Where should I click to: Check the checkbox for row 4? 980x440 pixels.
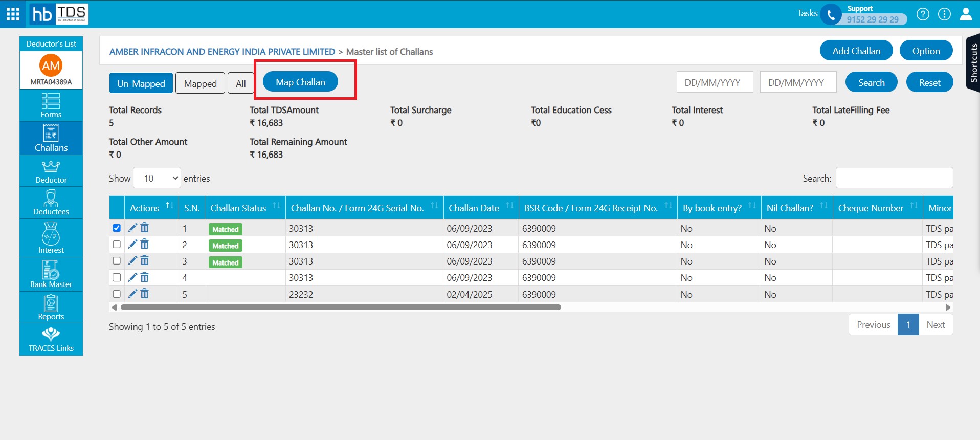[117, 277]
